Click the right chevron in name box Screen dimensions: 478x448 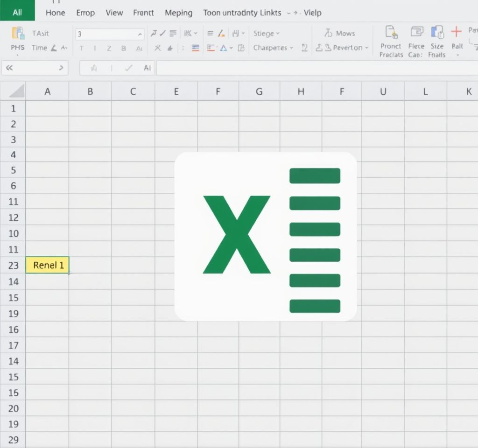pos(61,68)
